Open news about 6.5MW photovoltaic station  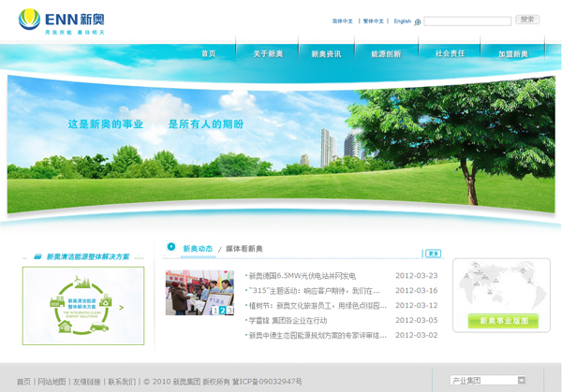point(303,276)
